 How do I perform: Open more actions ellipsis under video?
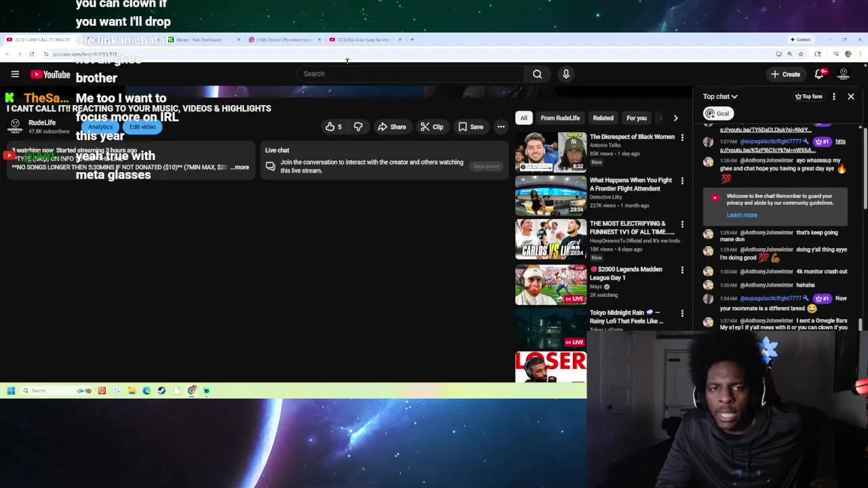pos(500,127)
